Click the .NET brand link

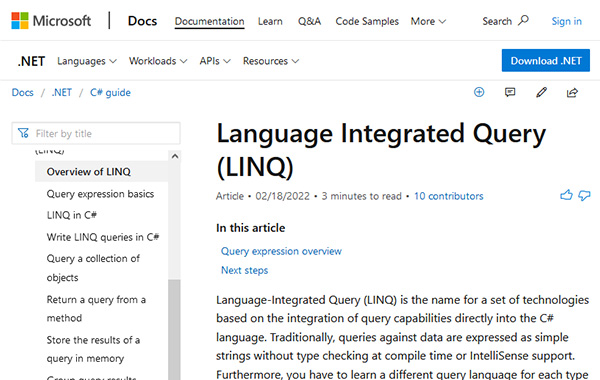click(x=31, y=61)
